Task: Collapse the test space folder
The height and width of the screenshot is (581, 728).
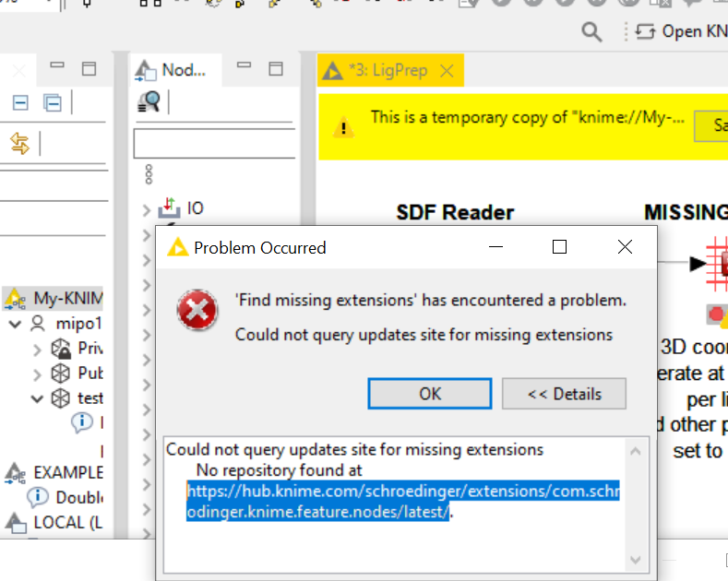Action: [x=37, y=398]
